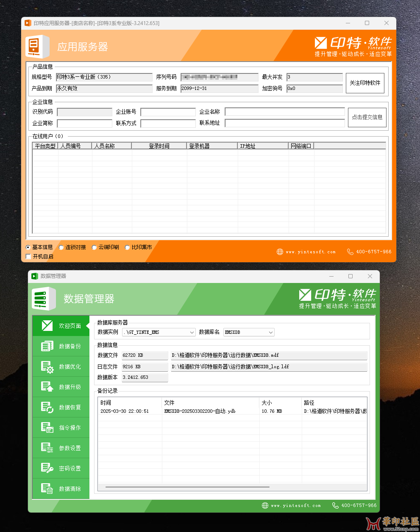Click the backup records horizontal scrollbar
The image size is (420, 532).
[187, 487]
